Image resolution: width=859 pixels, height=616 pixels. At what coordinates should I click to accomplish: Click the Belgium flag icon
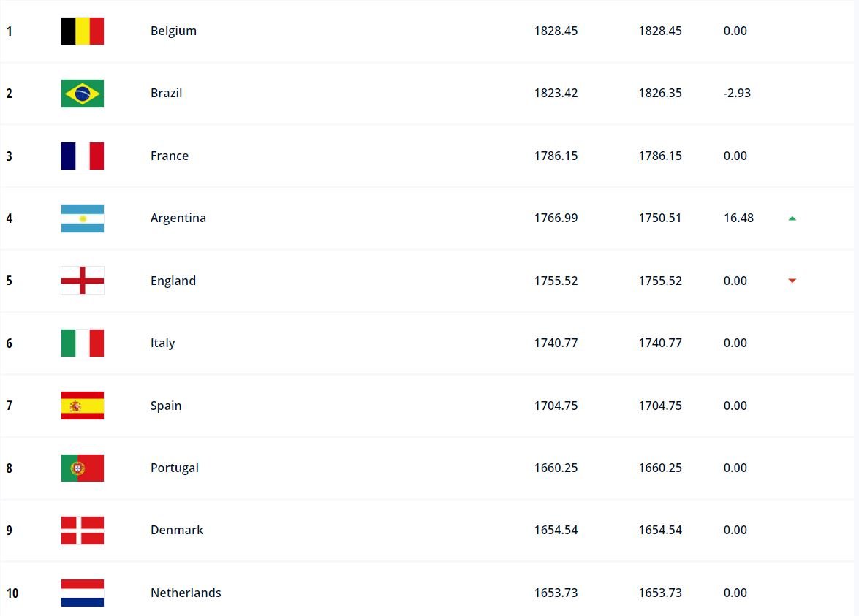point(82,31)
